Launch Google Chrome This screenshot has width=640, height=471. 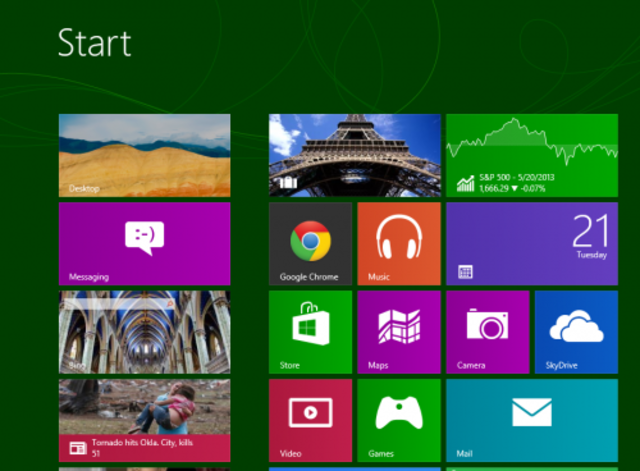[x=311, y=244]
